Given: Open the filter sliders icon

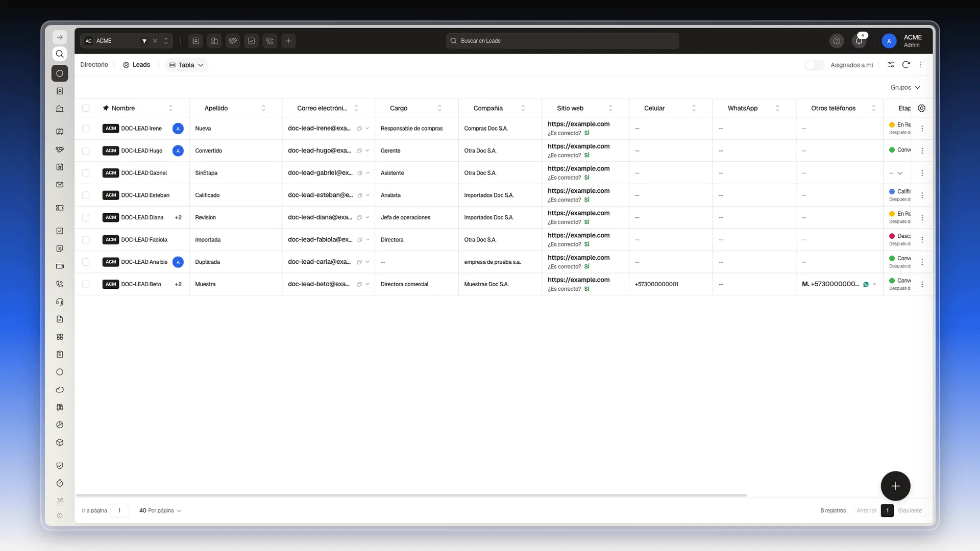Looking at the screenshot, I should [891, 65].
